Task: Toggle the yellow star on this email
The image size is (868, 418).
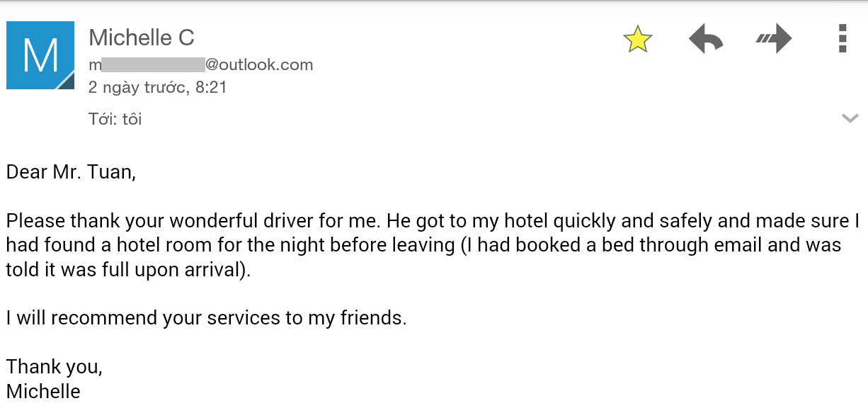Action: tap(637, 40)
